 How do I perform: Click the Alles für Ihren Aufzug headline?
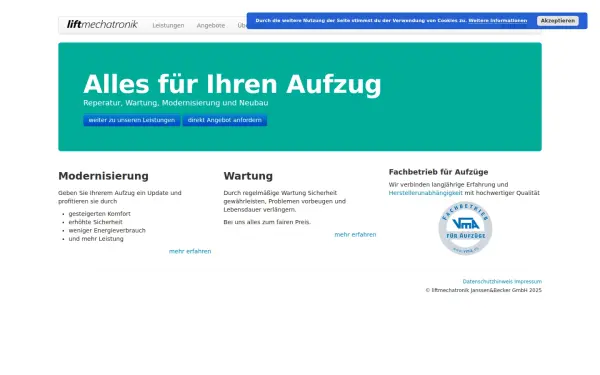pos(232,84)
